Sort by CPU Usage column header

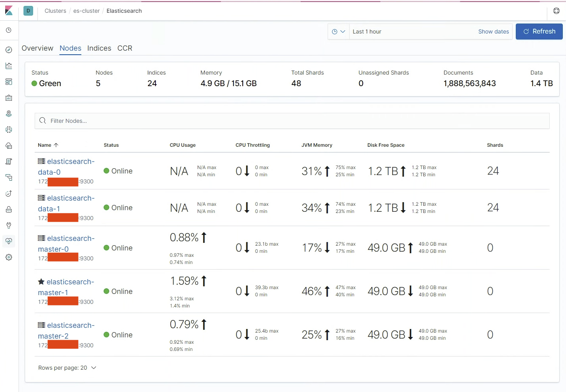pos(183,145)
